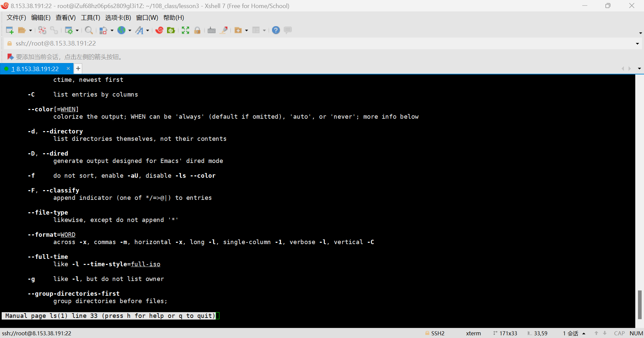This screenshot has height=338, width=644.
Task: Expand the layout dropdown arrow
Action: pyautogui.click(x=264, y=31)
